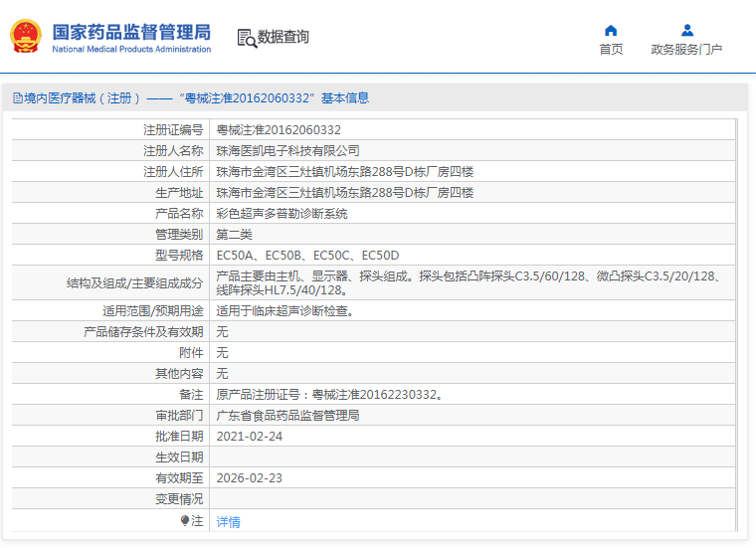Click the 数据查询 heading text

[283, 37]
